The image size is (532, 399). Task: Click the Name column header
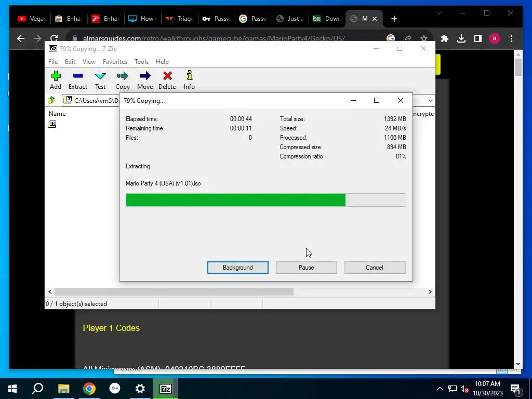tap(57, 114)
